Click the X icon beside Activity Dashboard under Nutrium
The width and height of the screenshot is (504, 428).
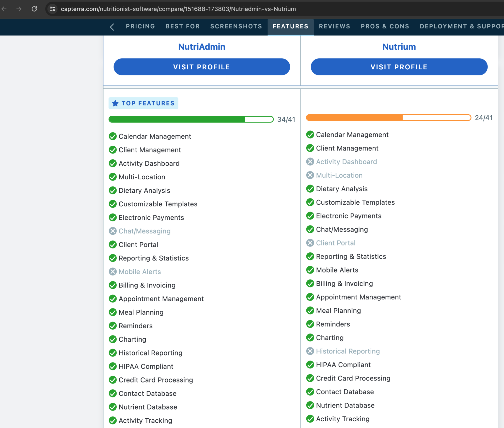coord(310,162)
